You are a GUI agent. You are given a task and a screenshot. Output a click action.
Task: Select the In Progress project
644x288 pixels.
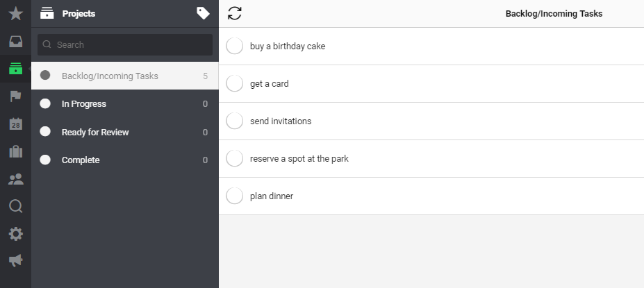[125, 104]
